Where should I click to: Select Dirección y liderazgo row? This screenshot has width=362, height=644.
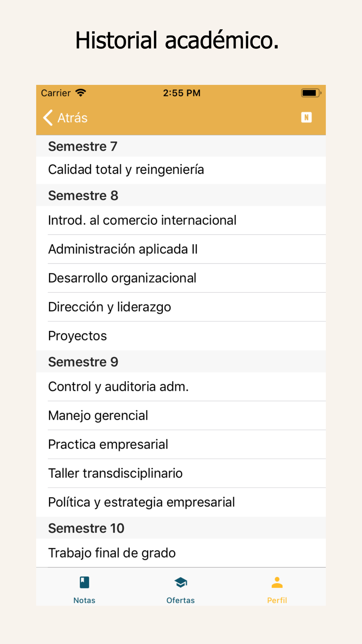click(181, 307)
